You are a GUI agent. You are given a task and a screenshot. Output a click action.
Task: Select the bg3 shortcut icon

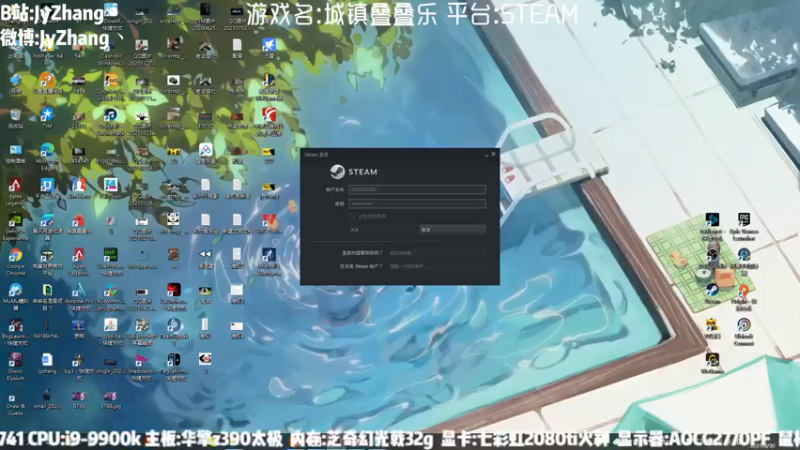79,367
